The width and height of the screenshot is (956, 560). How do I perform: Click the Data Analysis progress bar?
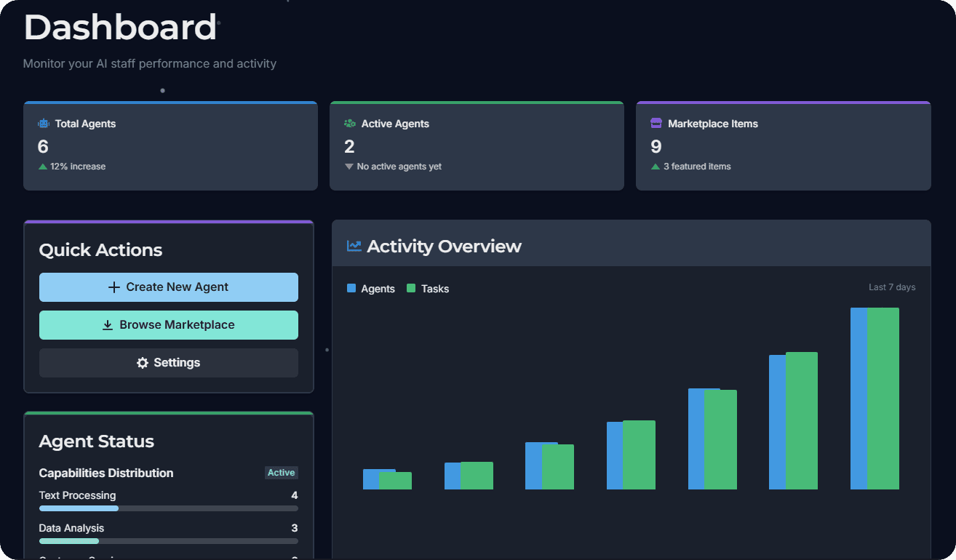(168, 541)
